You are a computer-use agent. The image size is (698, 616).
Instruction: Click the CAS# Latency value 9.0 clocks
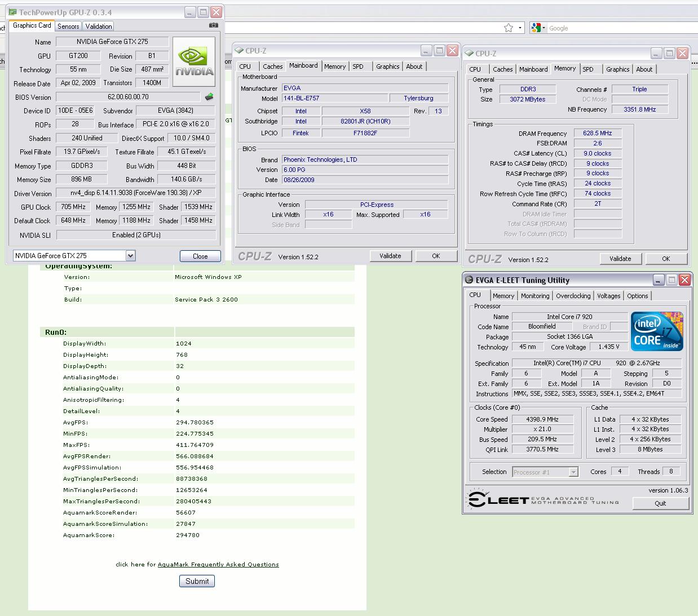[598, 153]
